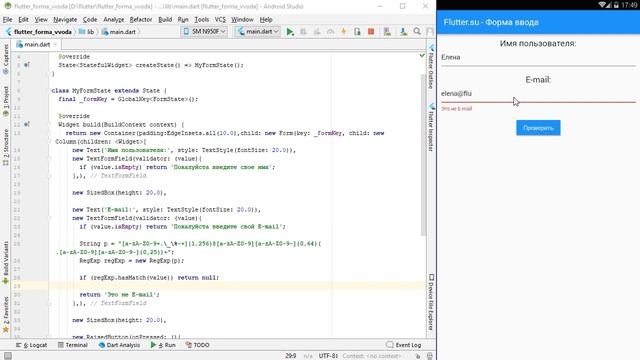Open the 1: Project tool window
The height and width of the screenshot is (360, 640).
(x=6, y=101)
